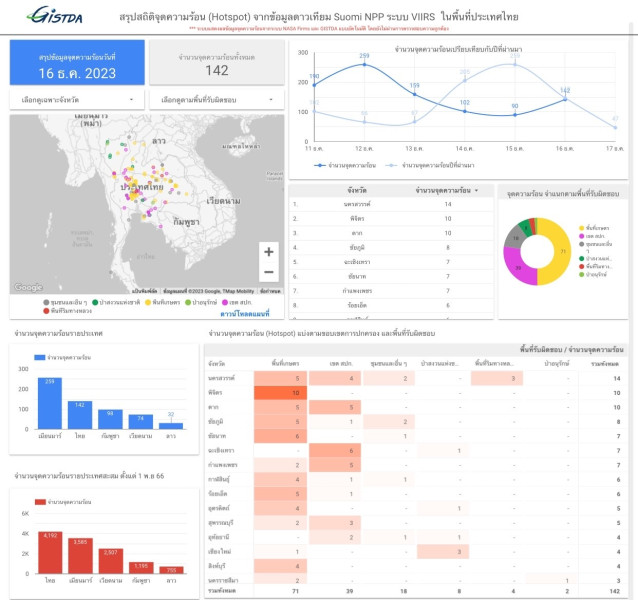Zoom out on the hotspot map
Screen dimensions: 638x600
coord(268,272)
